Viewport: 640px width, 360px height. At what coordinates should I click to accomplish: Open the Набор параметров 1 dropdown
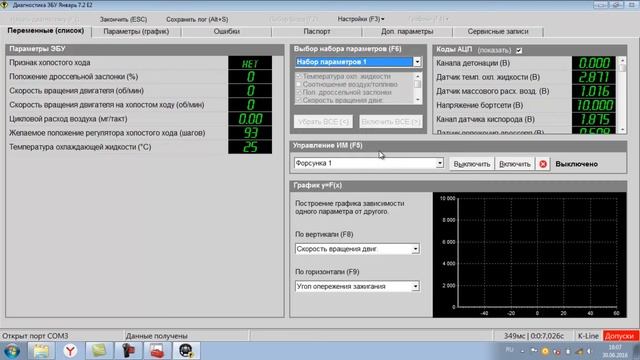click(x=417, y=62)
